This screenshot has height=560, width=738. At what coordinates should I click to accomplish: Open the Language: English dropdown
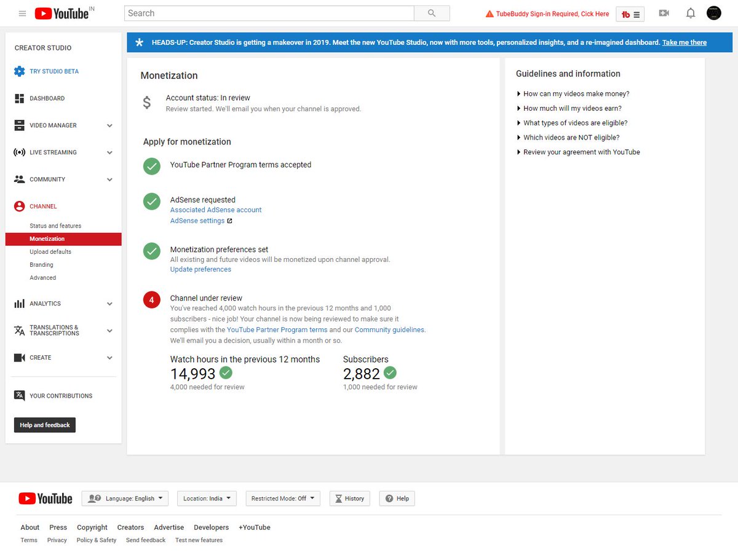pos(125,499)
